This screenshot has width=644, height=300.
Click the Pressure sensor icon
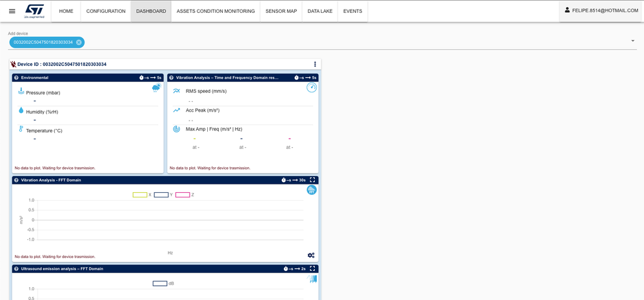click(21, 91)
